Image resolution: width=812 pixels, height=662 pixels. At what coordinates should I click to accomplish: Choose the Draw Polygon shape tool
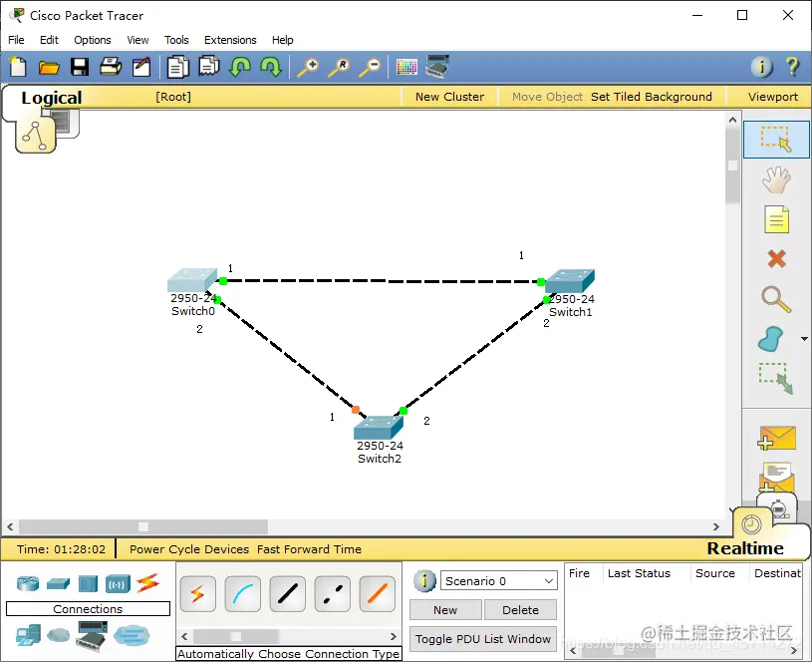[771, 339]
